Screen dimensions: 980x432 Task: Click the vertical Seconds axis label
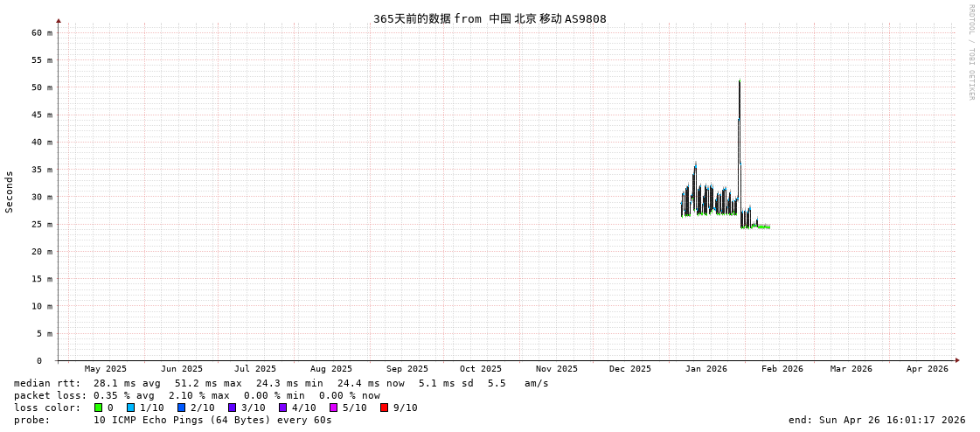10,192
